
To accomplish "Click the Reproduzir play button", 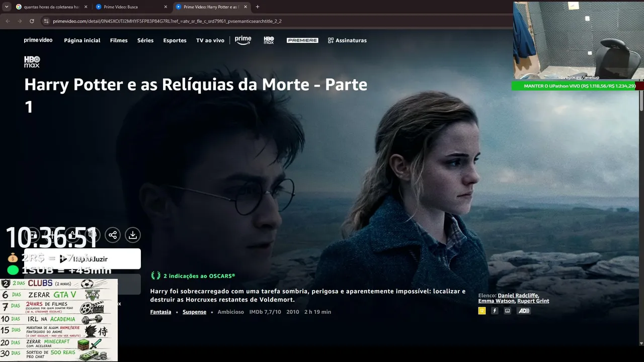I will (x=83, y=259).
